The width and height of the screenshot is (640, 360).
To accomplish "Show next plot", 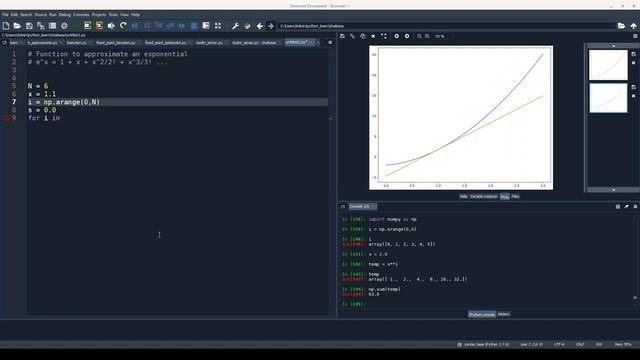I will [407, 36].
